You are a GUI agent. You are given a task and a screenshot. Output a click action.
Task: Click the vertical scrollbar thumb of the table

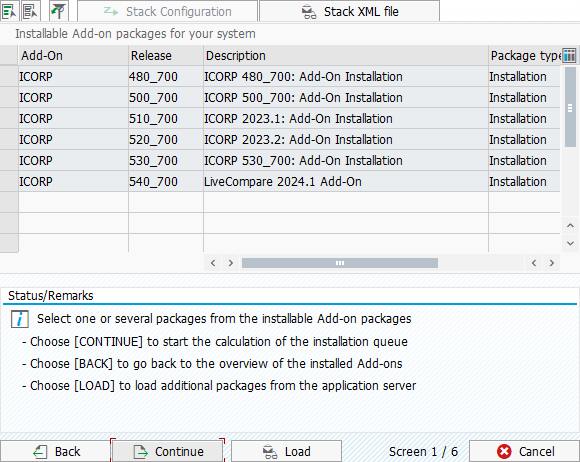[x=570, y=107]
